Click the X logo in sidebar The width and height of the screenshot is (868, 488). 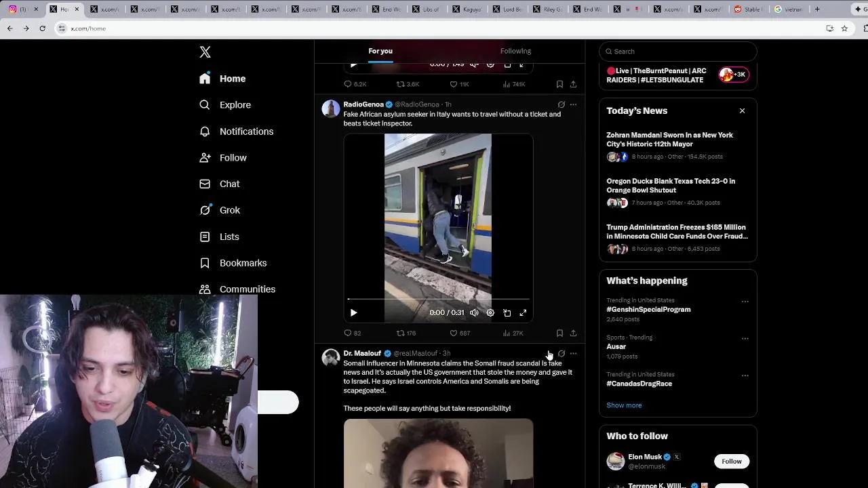(x=205, y=52)
